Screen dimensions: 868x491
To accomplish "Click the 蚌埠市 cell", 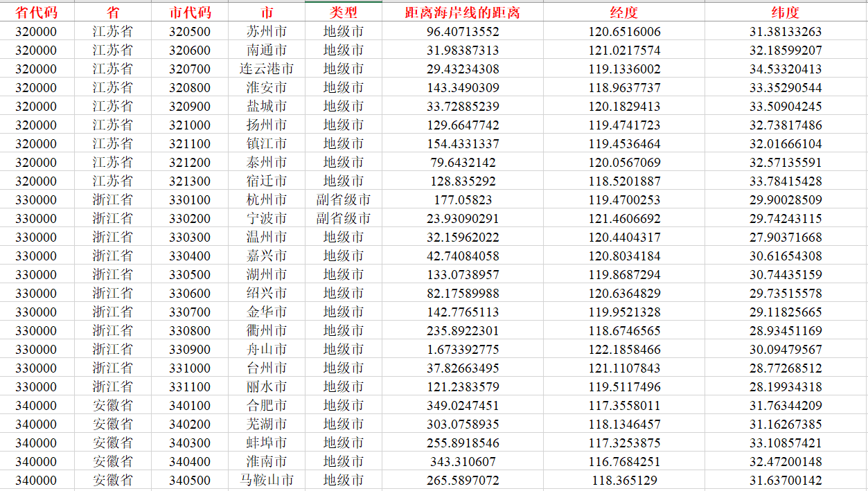I will 267,443.
